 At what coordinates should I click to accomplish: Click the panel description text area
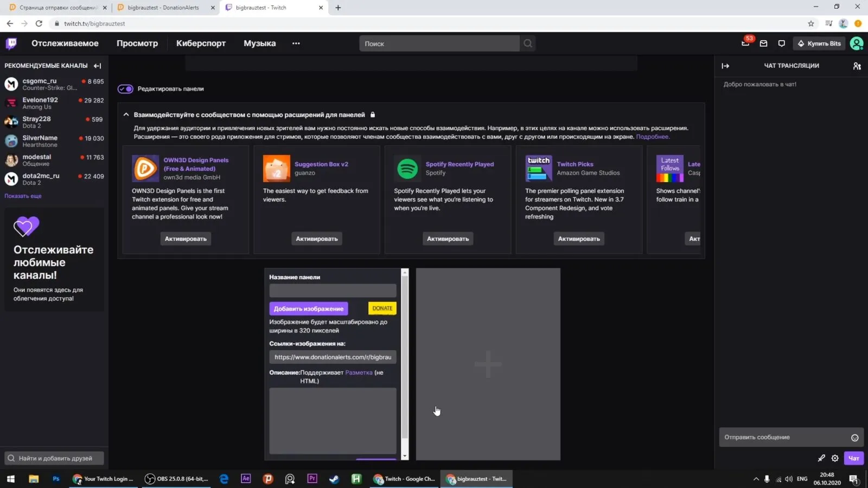tap(333, 421)
